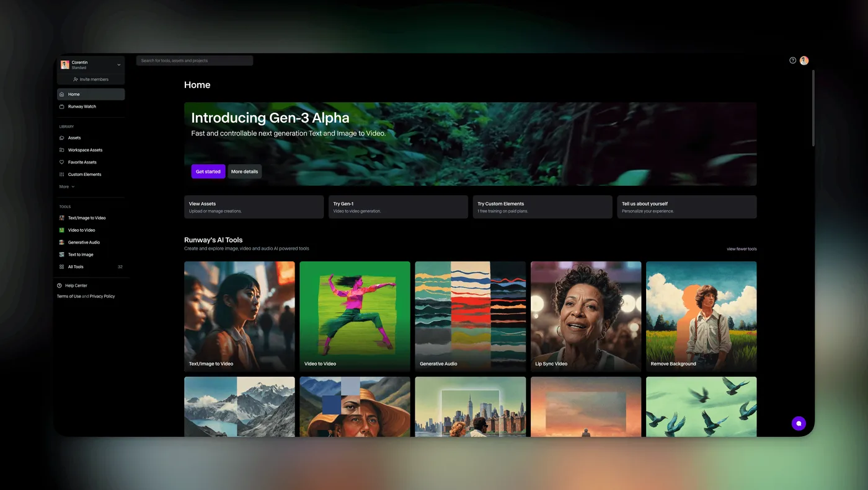The width and height of the screenshot is (868, 490).
Task: Open the flying birds tool card
Action: [x=701, y=406]
